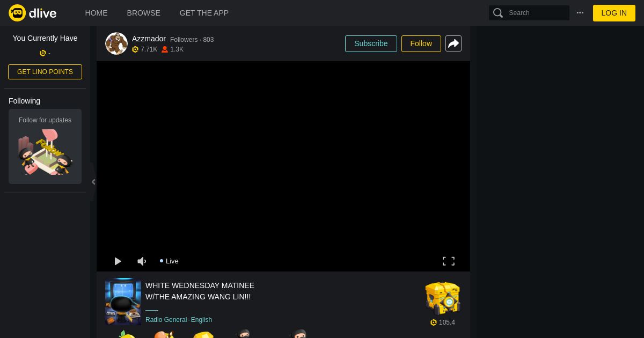This screenshot has height=338, width=644.
Task: Click the share arrow icon
Action: point(453,43)
